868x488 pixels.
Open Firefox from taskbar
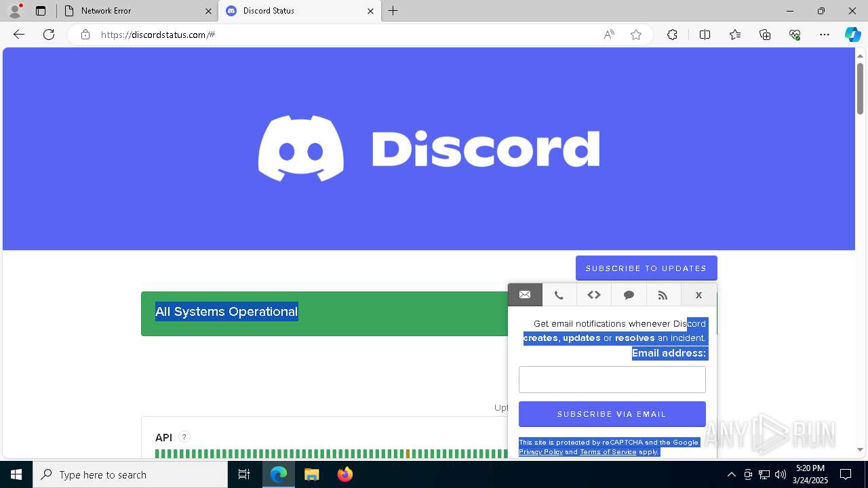344,474
